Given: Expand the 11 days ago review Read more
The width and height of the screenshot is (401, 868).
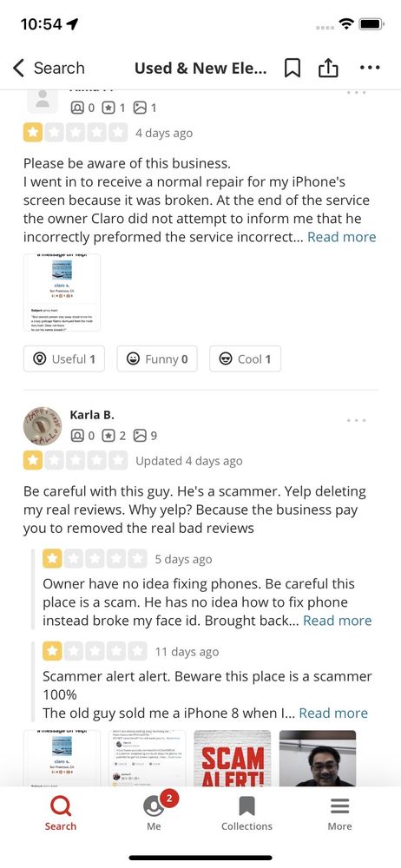Looking at the screenshot, I should [x=333, y=713].
